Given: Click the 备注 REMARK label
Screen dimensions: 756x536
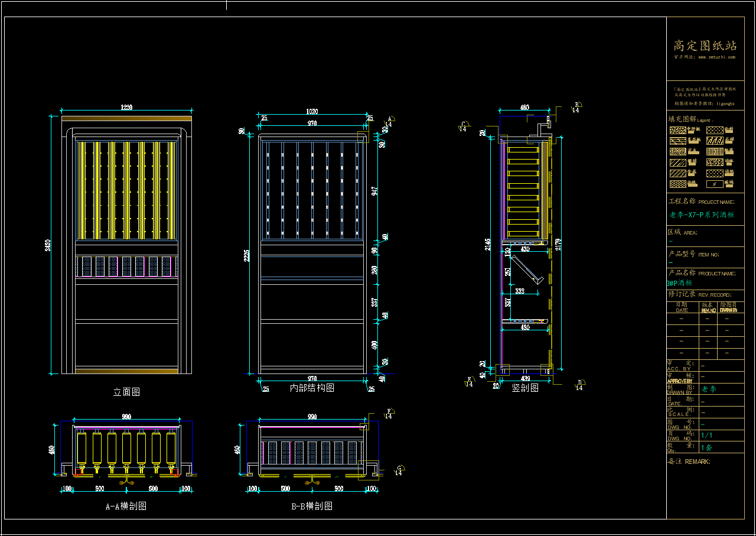Looking at the screenshot, I should (x=689, y=462).
